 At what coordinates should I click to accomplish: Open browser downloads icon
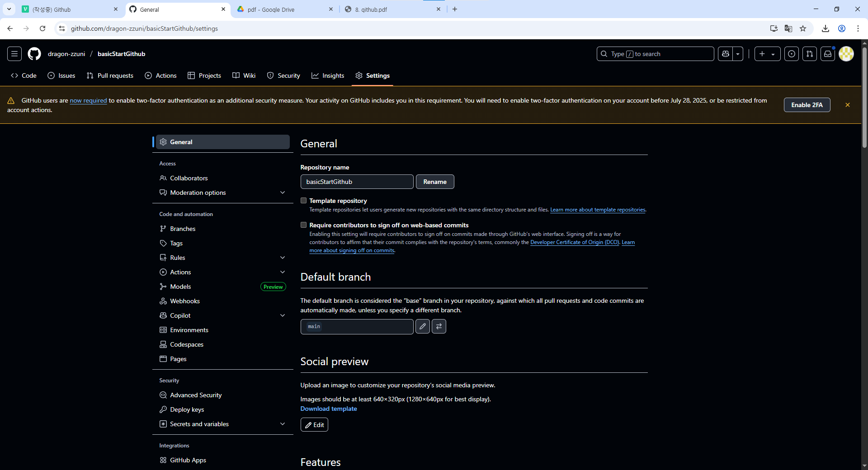point(826,28)
